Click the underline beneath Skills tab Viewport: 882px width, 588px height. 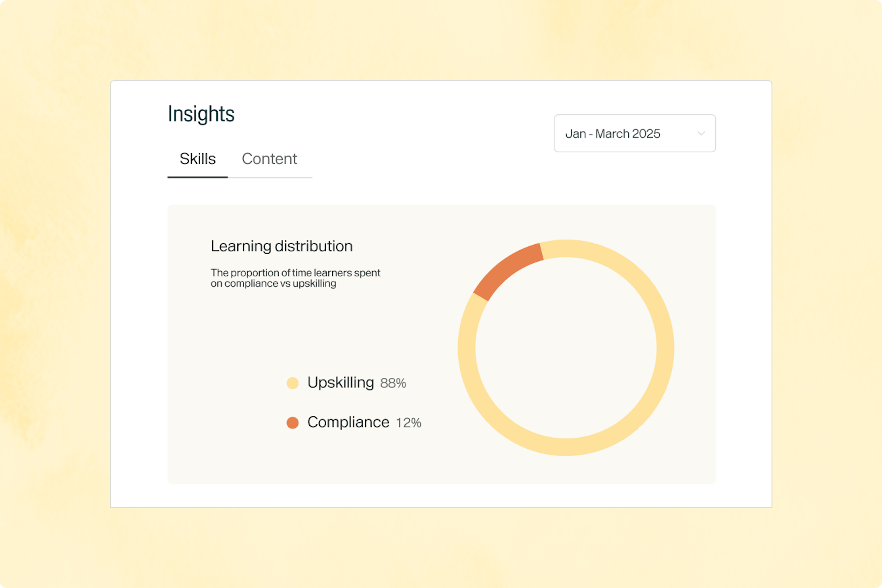(198, 177)
